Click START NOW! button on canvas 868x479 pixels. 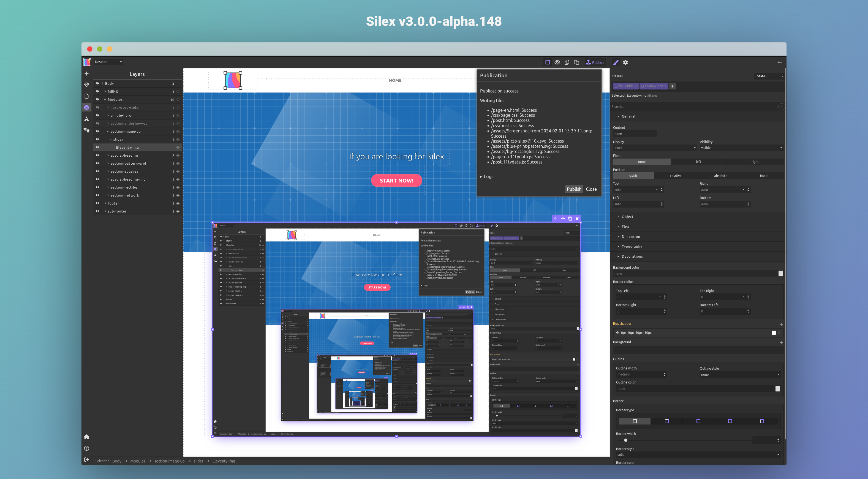pyautogui.click(x=396, y=181)
